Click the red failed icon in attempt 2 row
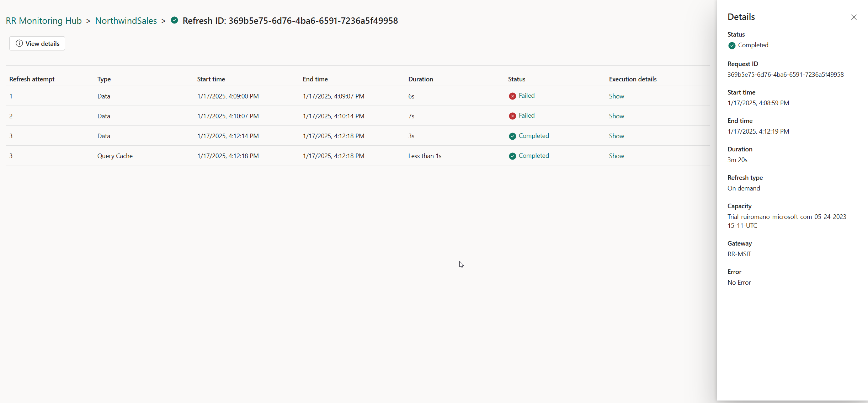Image resolution: width=868 pixels, height=403 pixels. point(512,116)
